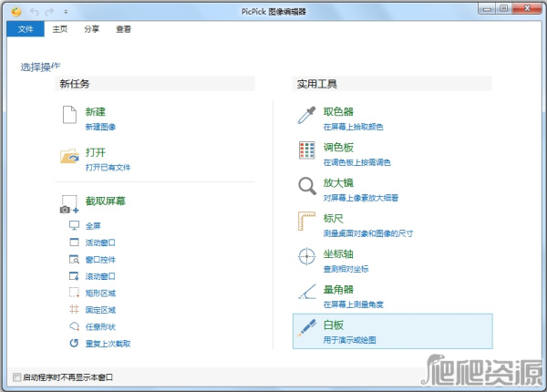Click the 全屏 monitor icon

coord(74,225)
